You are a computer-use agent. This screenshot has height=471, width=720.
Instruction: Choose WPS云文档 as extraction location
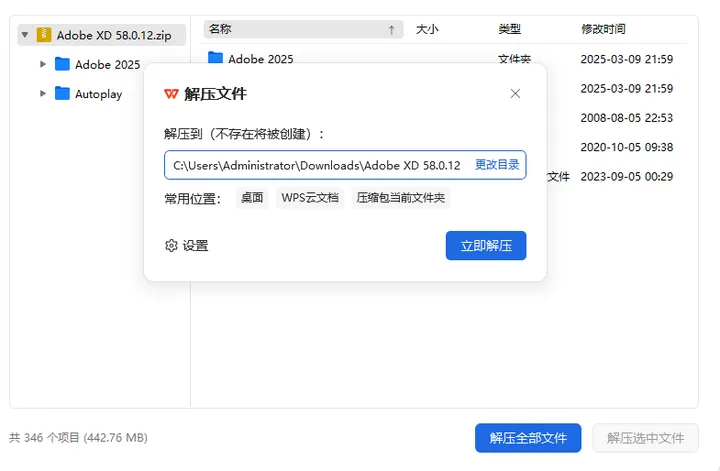(310, 198)
